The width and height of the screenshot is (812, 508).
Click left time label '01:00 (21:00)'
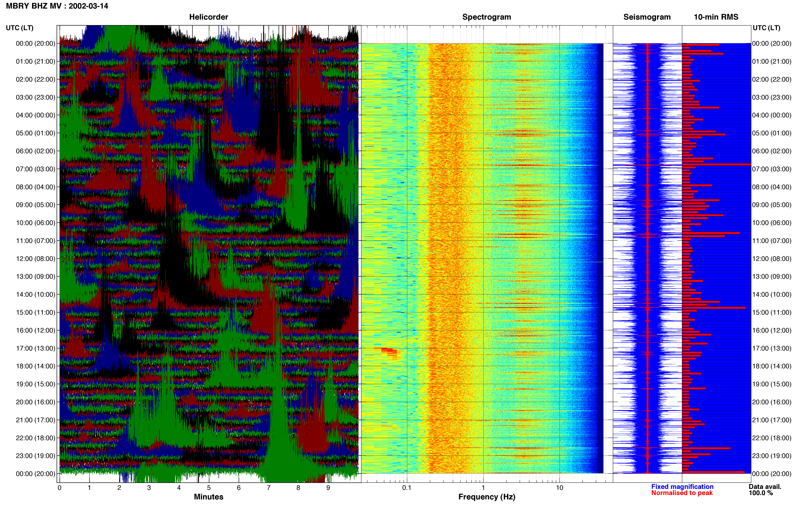(x=36, y=61)
